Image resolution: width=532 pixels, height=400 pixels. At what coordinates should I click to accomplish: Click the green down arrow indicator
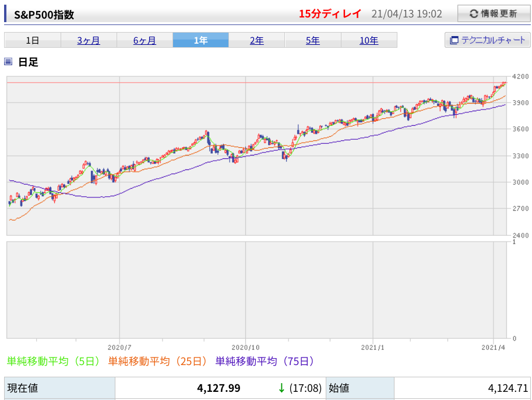pos(281,388)
